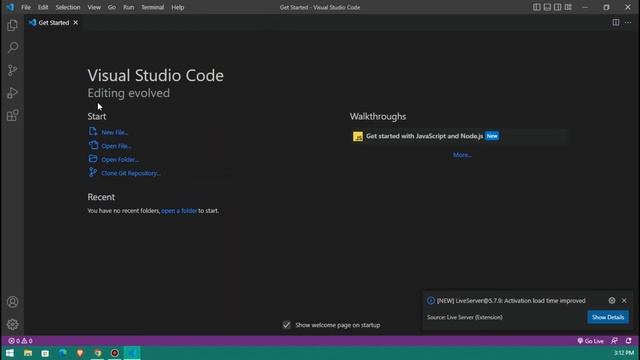This screenshot has width=640, height=360.
Task: Open editor More Actions ellipsis
Action: click(628, 22)
